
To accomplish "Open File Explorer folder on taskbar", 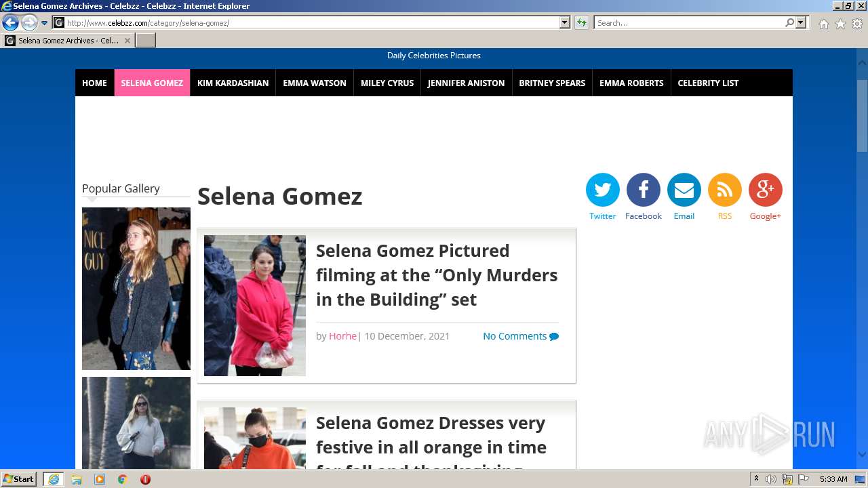I will tap(77, 479).
